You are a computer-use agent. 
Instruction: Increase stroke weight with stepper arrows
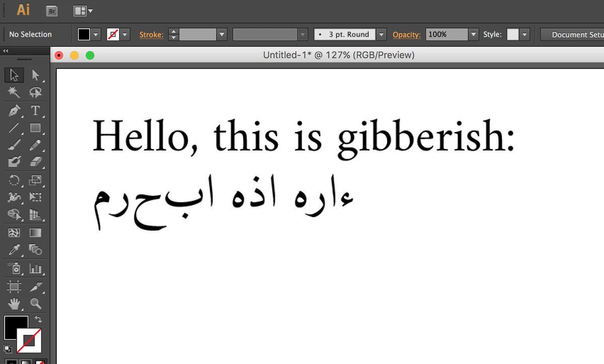[173, 31]
